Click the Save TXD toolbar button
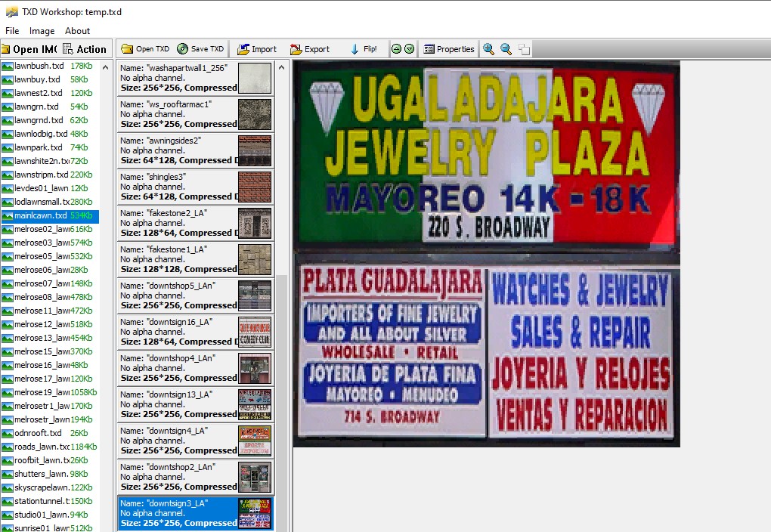 pos(200,48)
